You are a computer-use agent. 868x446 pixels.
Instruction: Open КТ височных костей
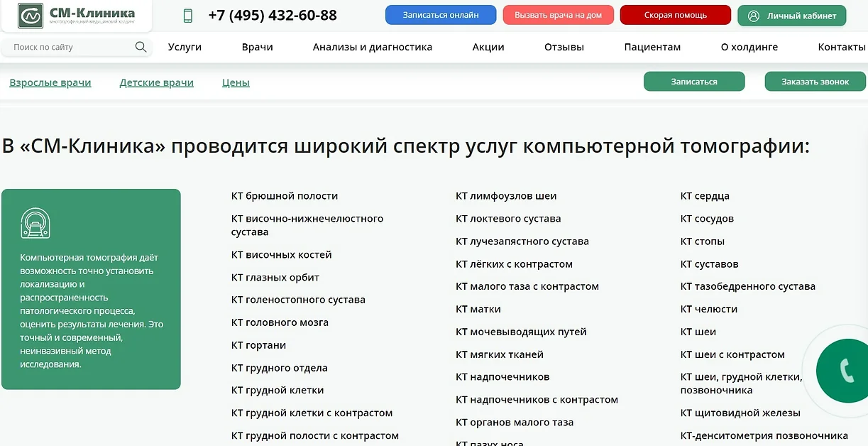(x=282, y=255)
